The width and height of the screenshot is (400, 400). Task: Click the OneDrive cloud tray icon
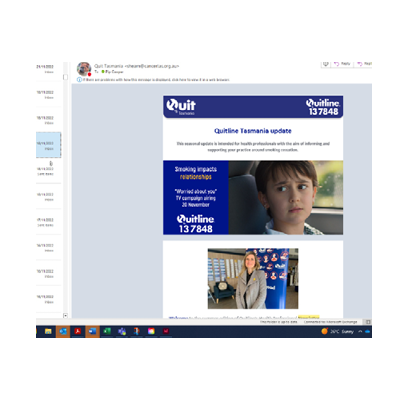coord(368,331)
